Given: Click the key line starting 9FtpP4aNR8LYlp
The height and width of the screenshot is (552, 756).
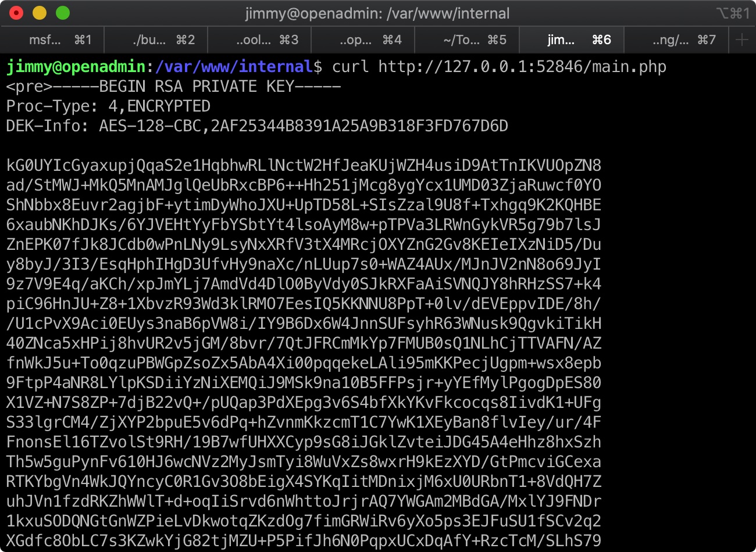Looking at the screenshot, I should pyautogui.click(x=304, y=383).
